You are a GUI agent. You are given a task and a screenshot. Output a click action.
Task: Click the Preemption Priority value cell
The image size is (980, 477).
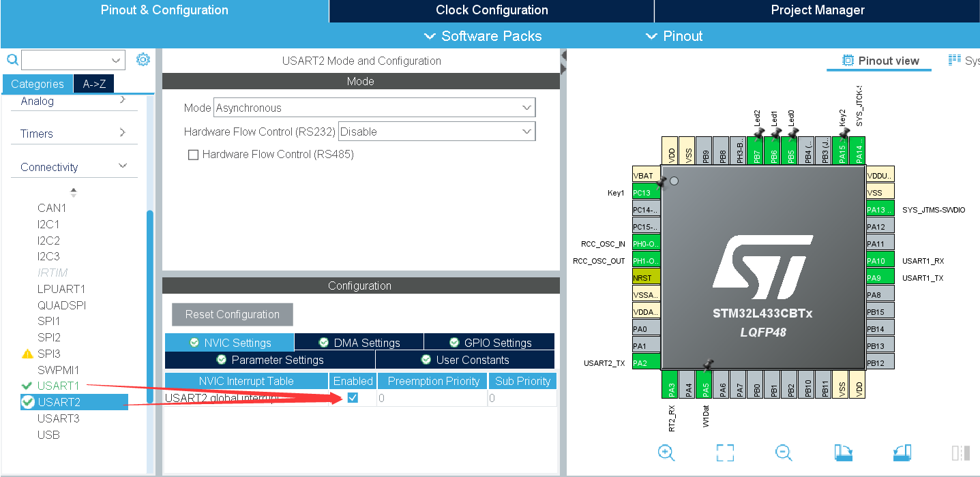432,398
